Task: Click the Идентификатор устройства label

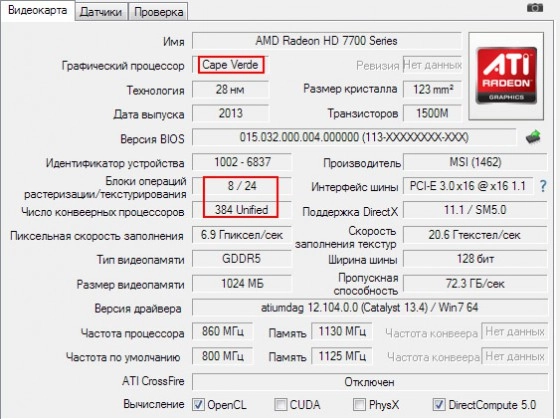Action: pos(115,164)
